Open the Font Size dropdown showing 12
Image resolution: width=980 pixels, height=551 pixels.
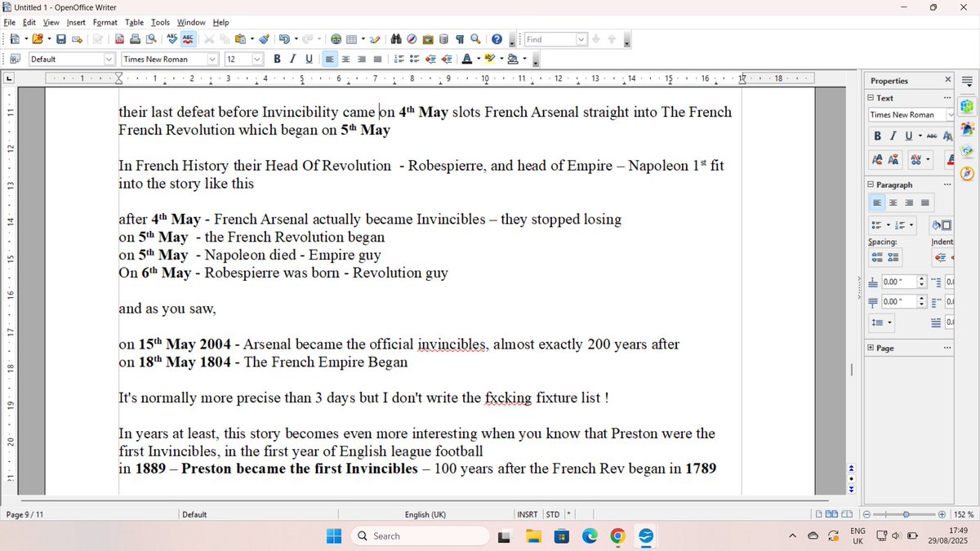click(257, 59)
